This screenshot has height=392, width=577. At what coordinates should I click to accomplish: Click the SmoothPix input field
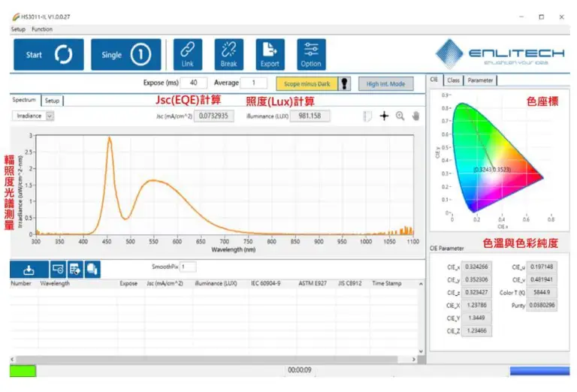(x=188, y=267)
